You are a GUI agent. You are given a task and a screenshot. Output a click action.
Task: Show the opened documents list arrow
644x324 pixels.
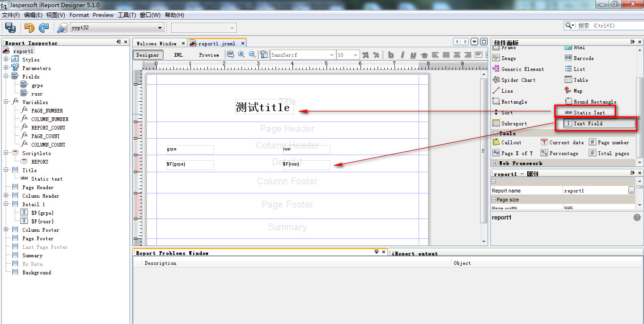pos(474,42)
